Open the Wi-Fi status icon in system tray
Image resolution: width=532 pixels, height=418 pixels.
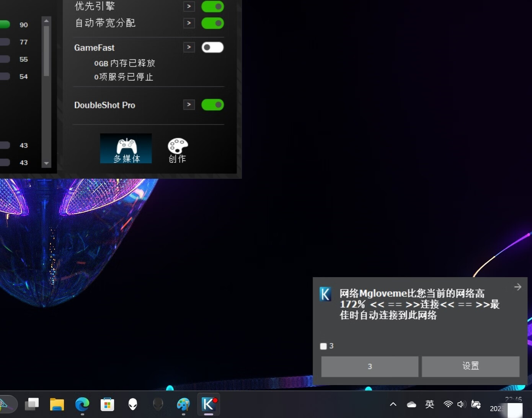point(448,404)
